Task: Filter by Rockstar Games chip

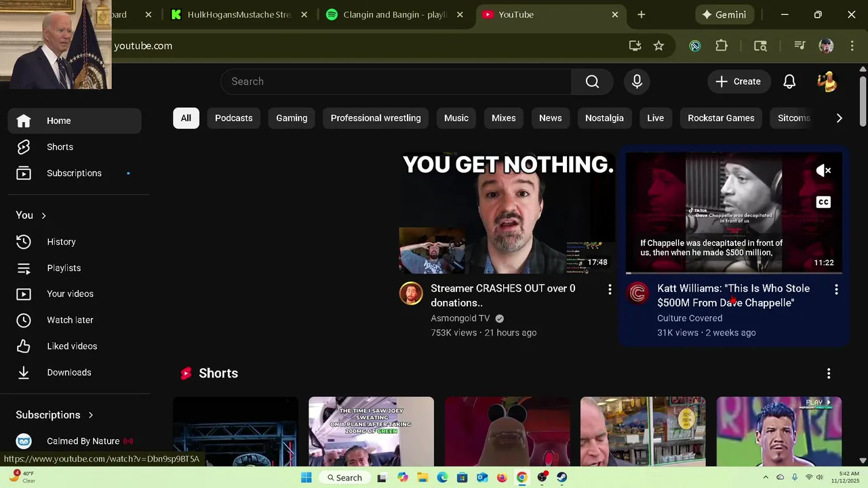Action: (721, 118)
